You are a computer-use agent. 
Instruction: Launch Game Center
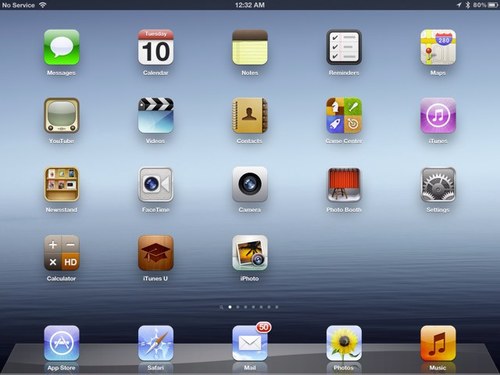(344, 116)
